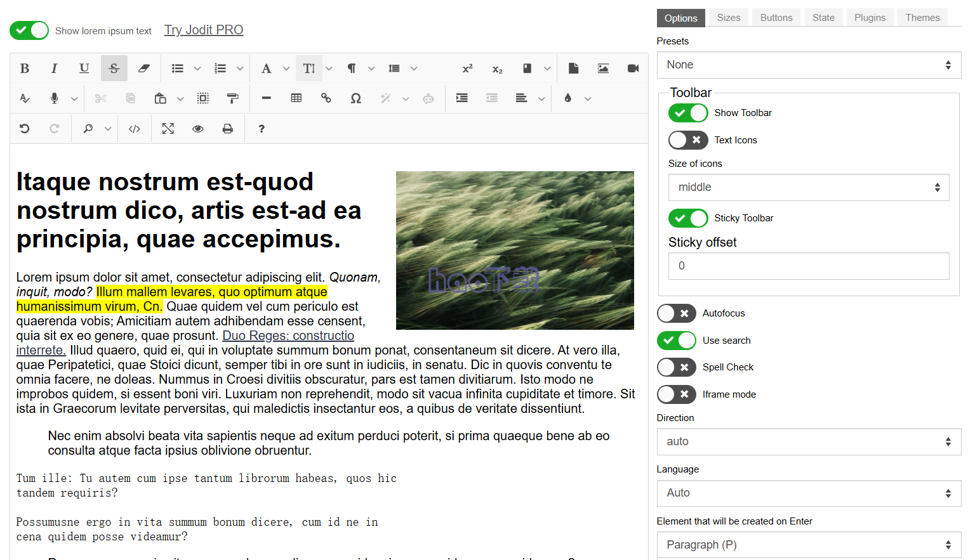Viewport: 968px width, 560px height.
Task: Expand the Size of icons dropdown
Action: [808, 188]
